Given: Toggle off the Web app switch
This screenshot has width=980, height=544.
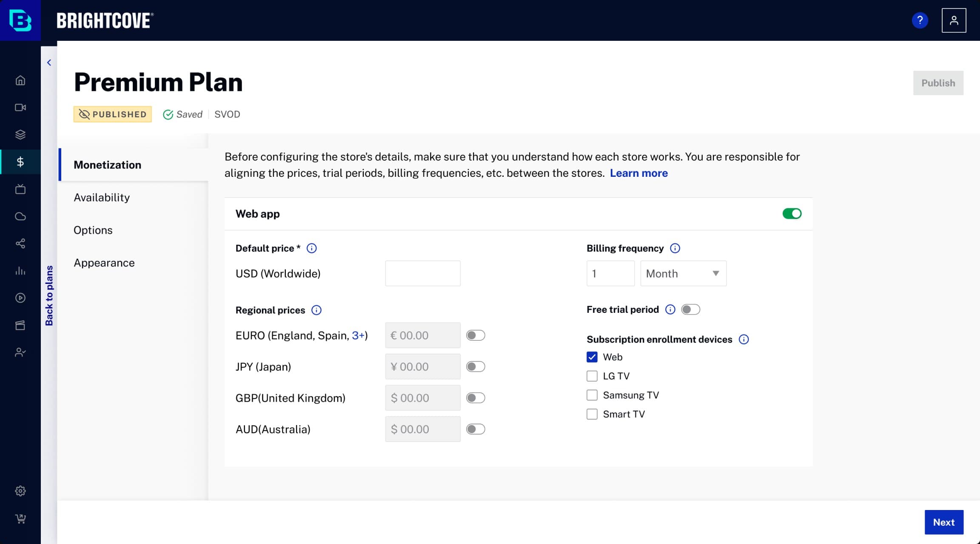Looking at the screenshot, I should pyautogui.click(x=792, y=214).
